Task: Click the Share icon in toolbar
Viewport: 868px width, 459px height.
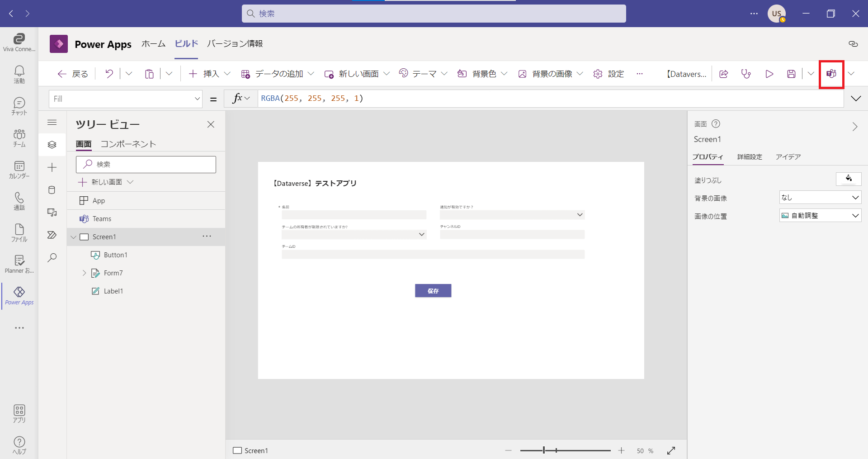Action: click(x=723, y=74)
